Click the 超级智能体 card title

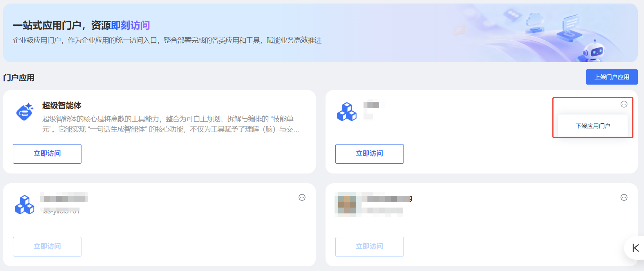(x=62, y=105)
